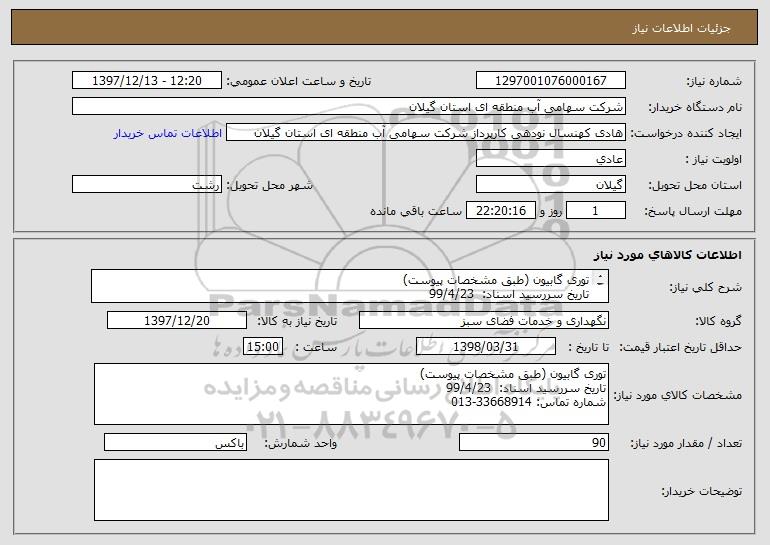Click the validity date field 1398/03/31
The image size is (770, 545).
click(x=486, y=346)
